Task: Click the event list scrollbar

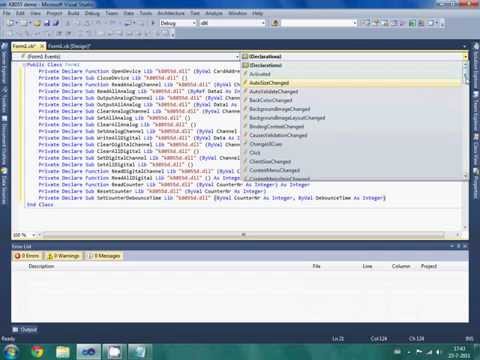Action: [x=466, y=120]
